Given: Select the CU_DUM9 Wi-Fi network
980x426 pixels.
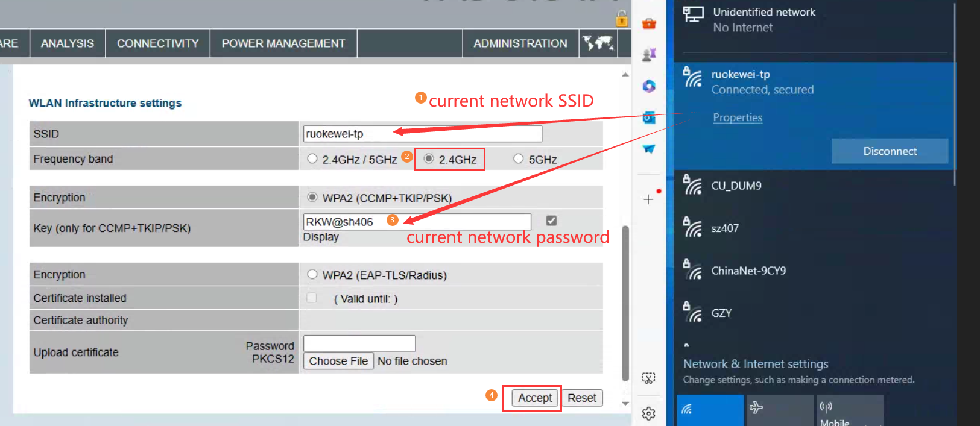Looking at the screenshot, I should 814,186.
